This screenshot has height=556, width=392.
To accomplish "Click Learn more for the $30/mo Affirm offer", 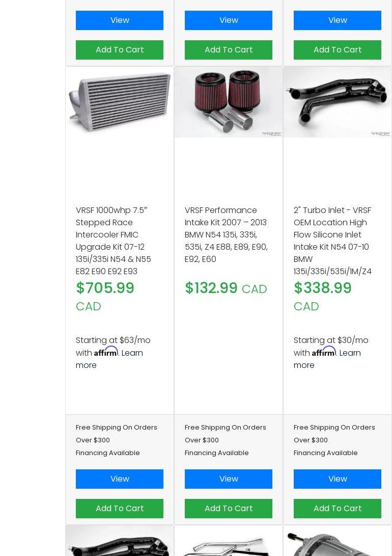I will (350, 353).
